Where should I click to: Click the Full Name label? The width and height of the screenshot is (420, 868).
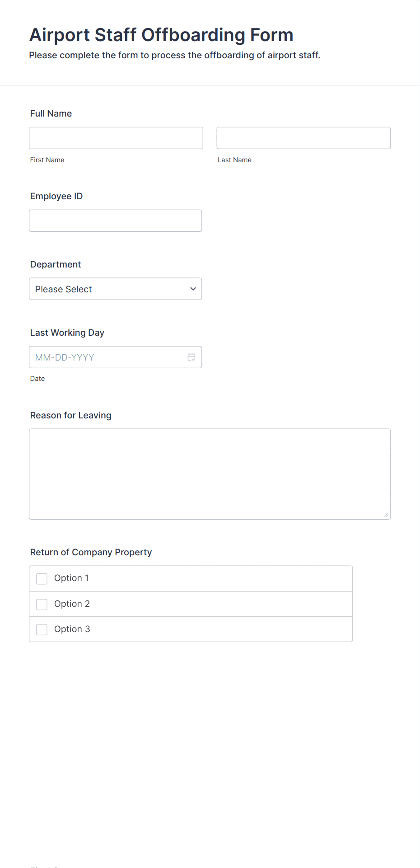point(51,113)
